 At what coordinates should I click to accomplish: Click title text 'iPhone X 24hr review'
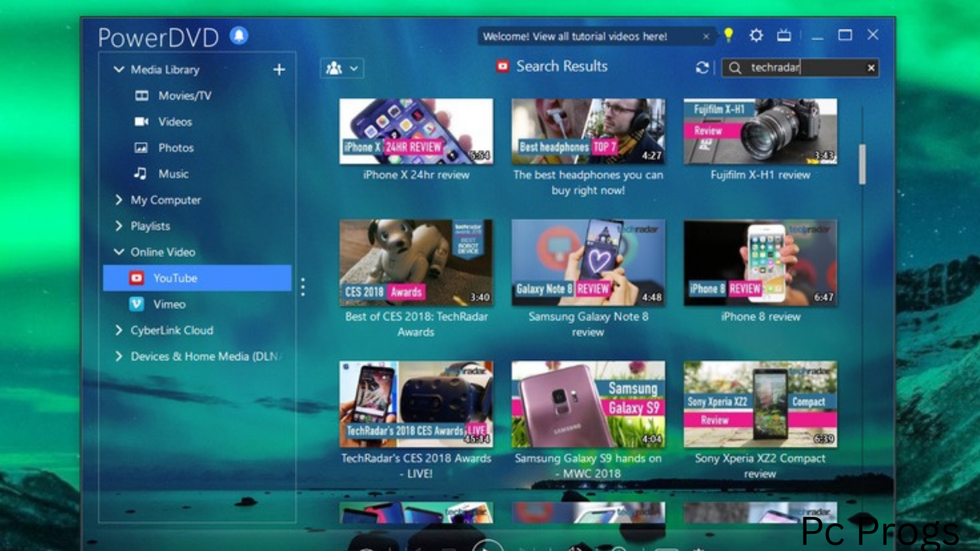click(x=416, y=175)
